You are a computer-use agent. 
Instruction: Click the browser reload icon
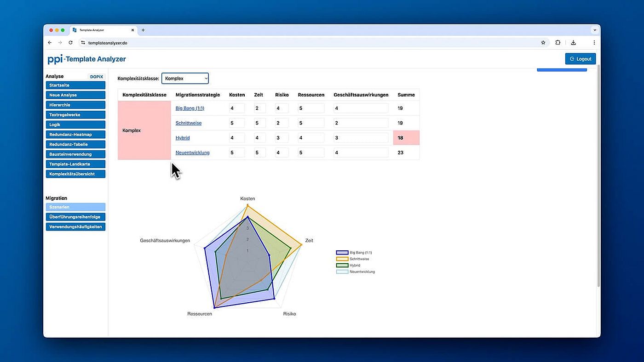(x=70, y=43)
